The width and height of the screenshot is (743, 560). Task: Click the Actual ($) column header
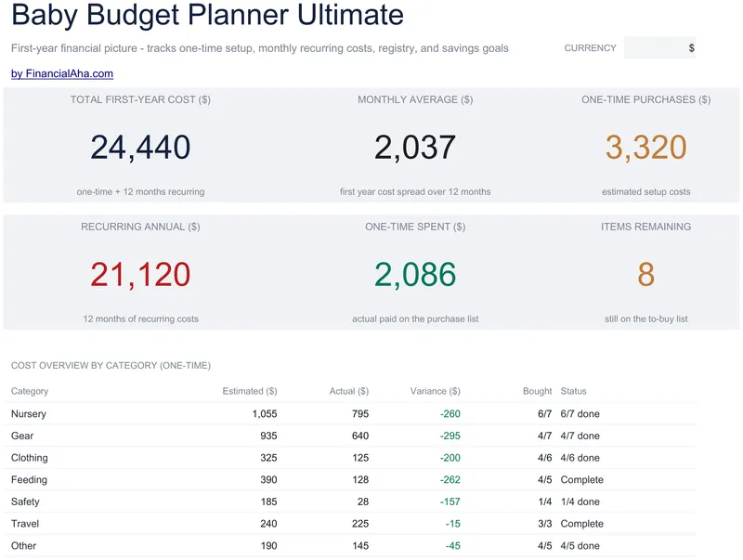pyautogui.click(x=349, y=391)
